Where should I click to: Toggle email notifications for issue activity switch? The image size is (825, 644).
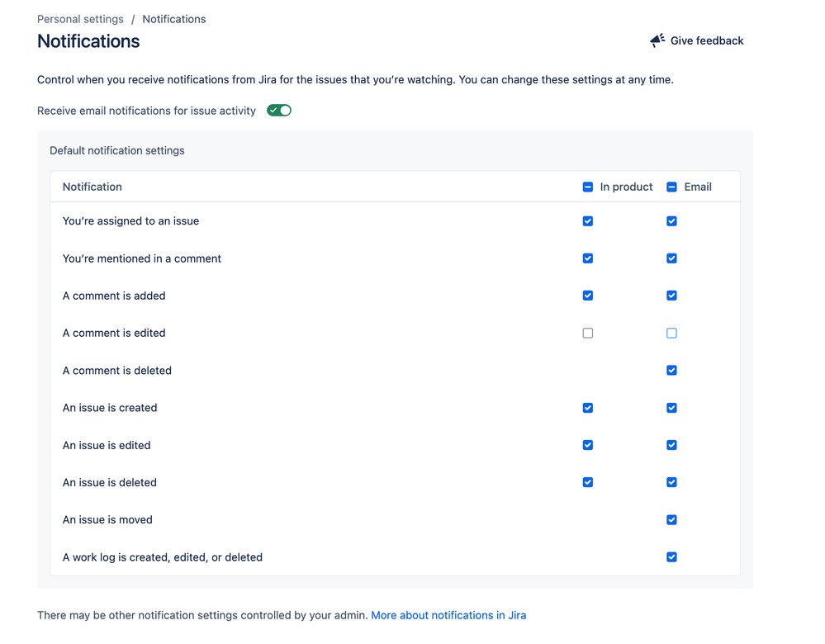click(279, 111)
